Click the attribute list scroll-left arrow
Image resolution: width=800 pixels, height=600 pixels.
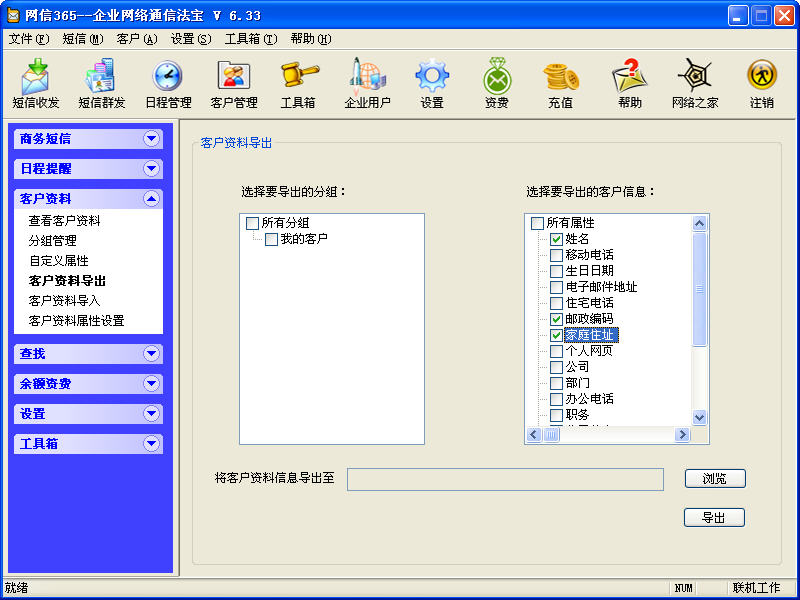tap(534, 434)
